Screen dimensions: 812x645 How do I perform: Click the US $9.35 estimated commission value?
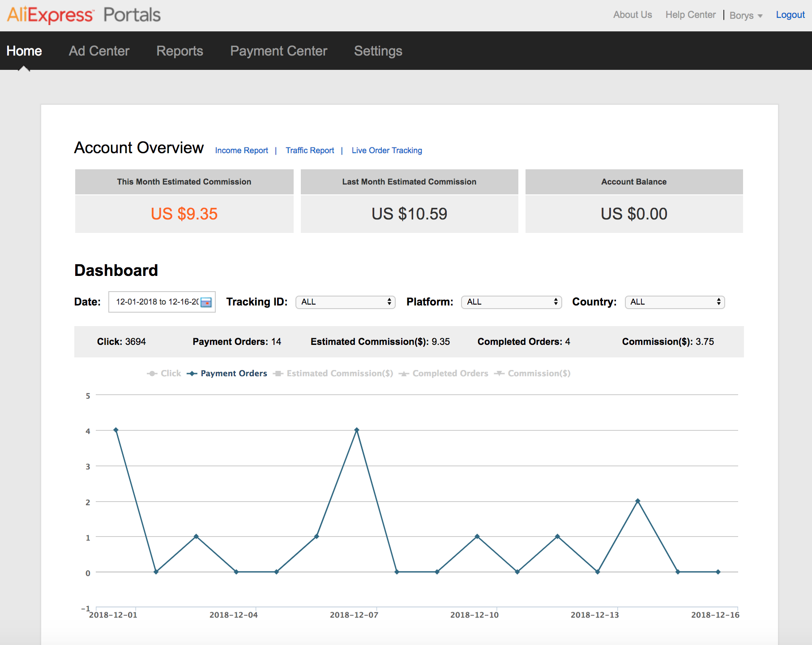[184, 214]
